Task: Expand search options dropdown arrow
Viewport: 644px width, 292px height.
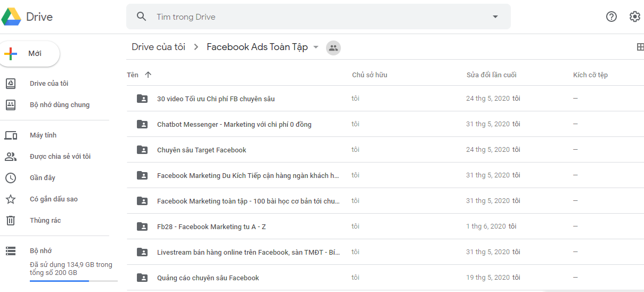Action: 495,17
